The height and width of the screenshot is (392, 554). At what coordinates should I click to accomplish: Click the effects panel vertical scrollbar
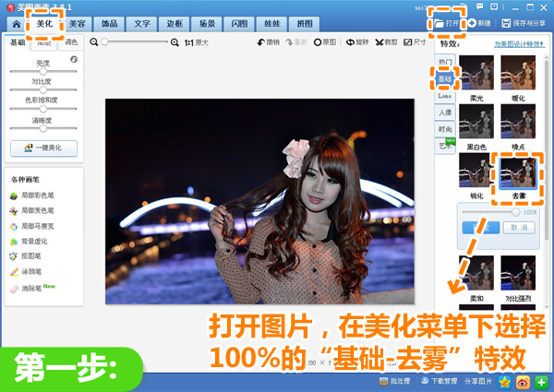(x=547, y=182)
